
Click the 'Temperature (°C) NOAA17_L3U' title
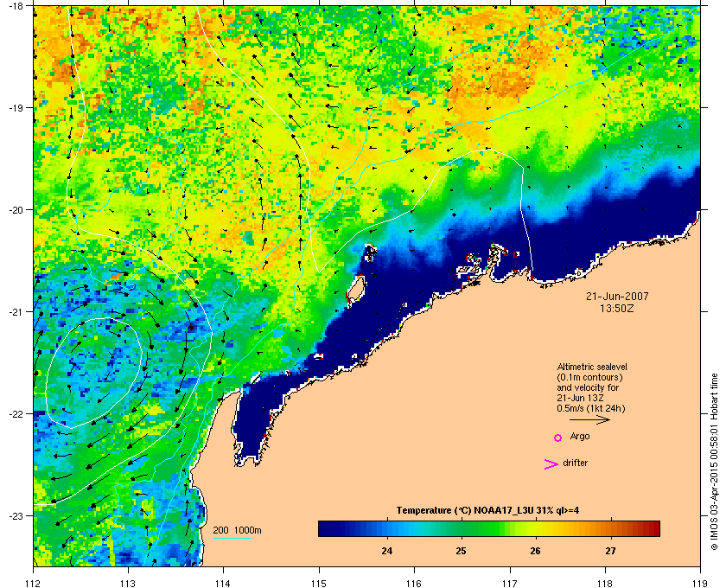click(x=464, y=511)
